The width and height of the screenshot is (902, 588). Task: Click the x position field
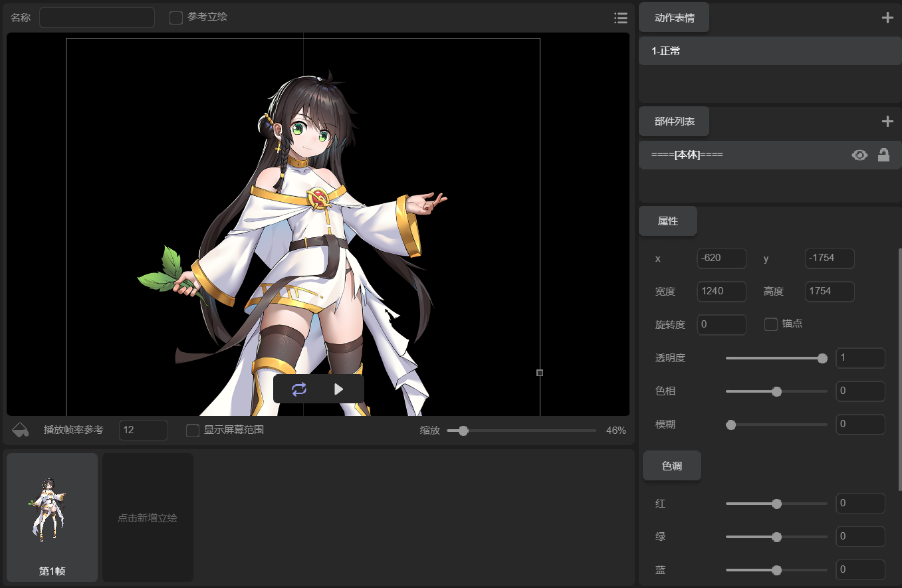[722, 258]
